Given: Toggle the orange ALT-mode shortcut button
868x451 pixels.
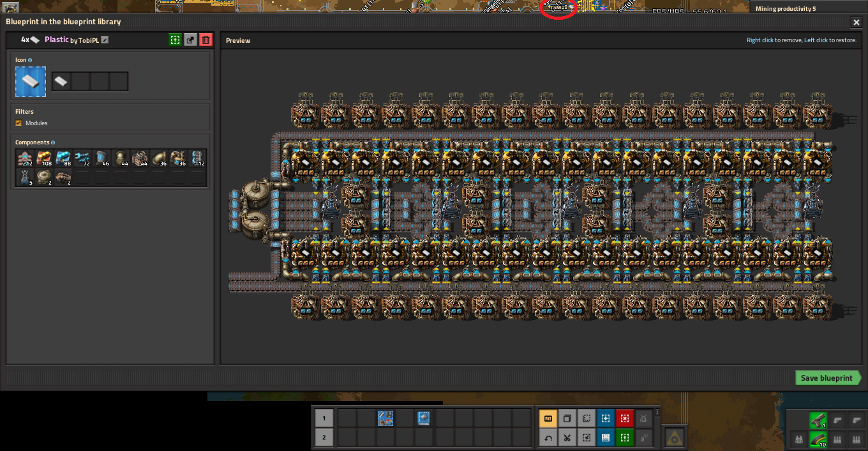Looking at the screenshot, I should (548, 419).
